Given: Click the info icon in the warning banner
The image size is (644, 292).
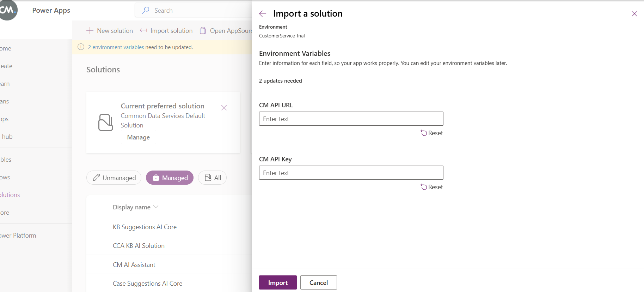Looking at the screenshot, I should [x=81, y=47].
